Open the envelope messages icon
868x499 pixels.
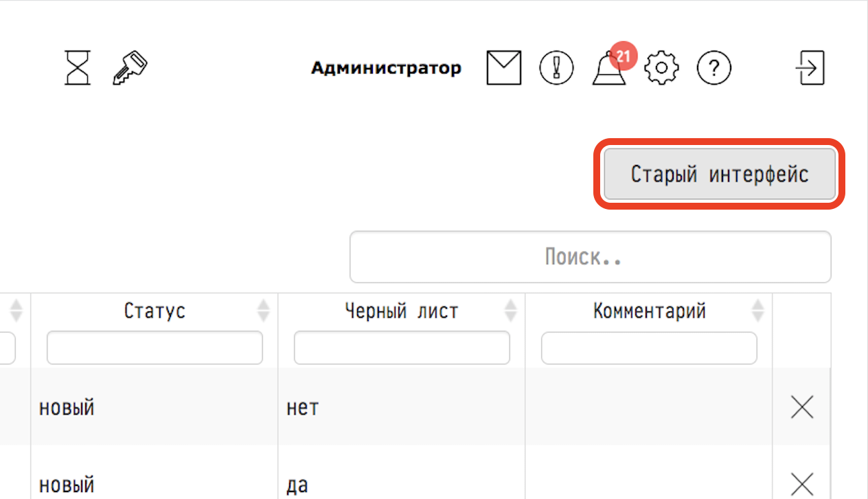tap(504, 68)
